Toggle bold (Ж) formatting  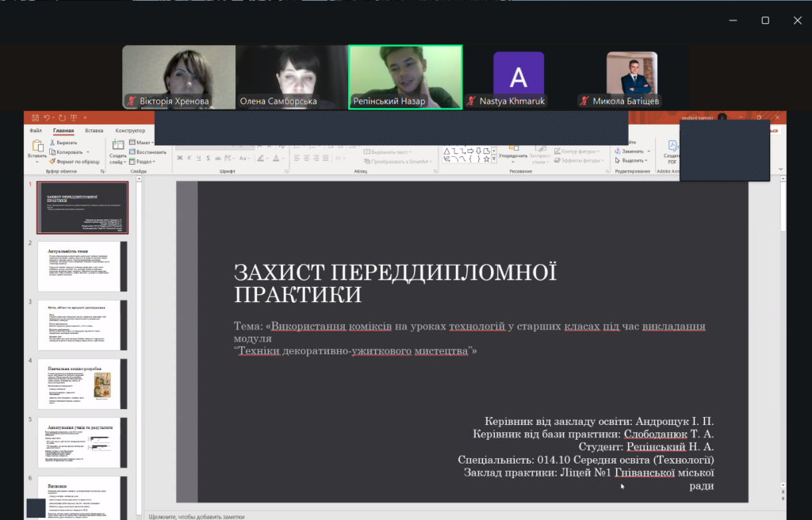(x=180, y=159)
